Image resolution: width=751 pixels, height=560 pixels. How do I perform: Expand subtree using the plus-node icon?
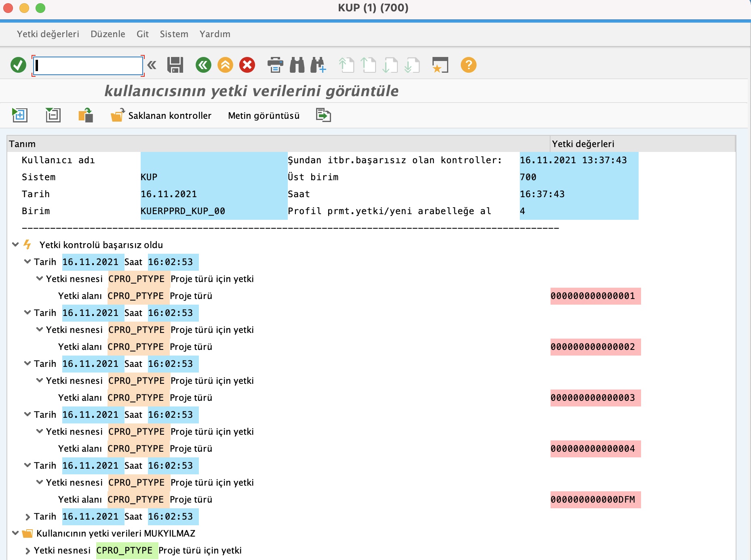[x=19, y=115]
